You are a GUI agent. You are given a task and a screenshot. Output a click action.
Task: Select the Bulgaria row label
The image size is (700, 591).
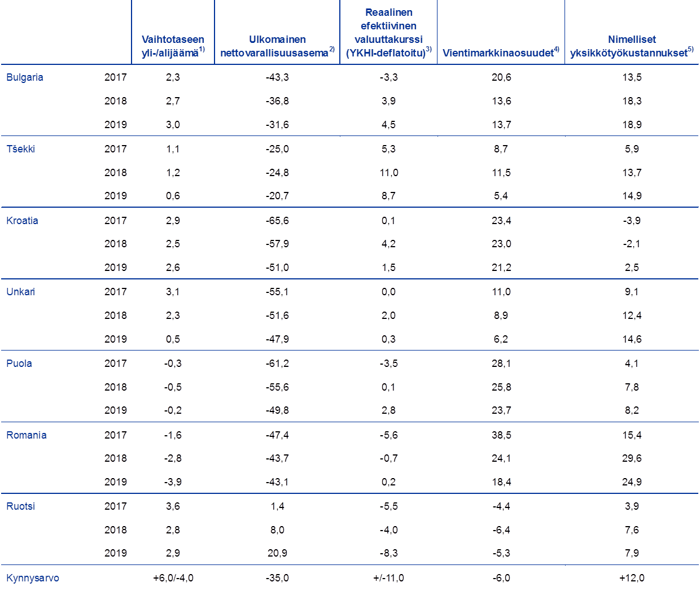[x=25, y=77]
